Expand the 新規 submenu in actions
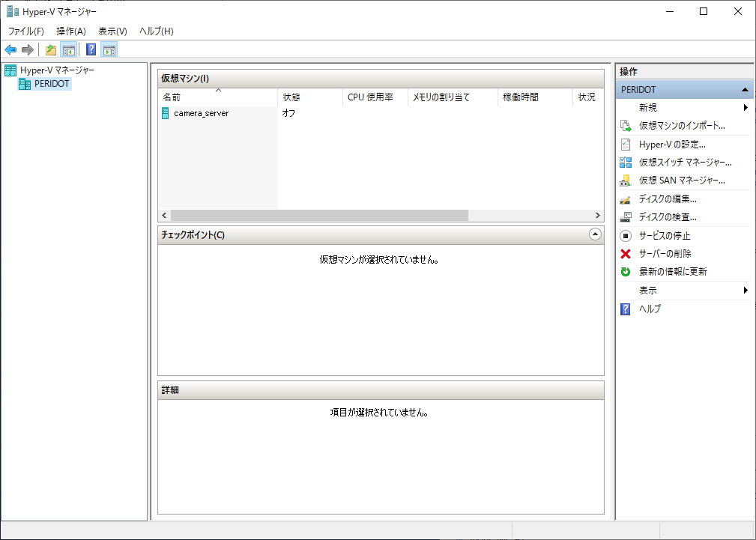 685,108
